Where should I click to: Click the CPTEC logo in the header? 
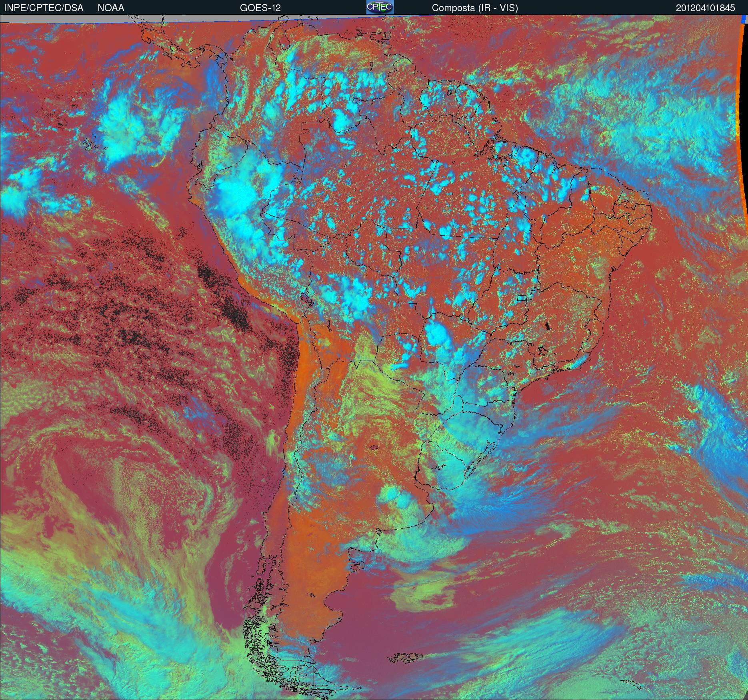tap(380, 7)
